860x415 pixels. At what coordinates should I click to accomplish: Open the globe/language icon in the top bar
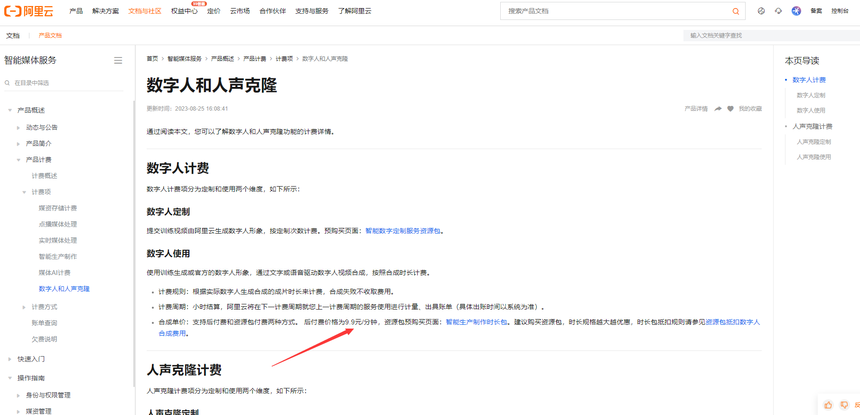[x=761, y=11]
